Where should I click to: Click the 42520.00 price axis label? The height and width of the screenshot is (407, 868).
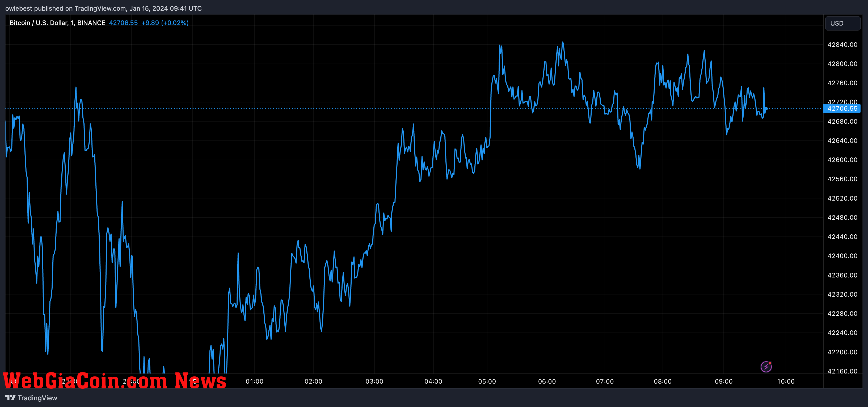pyautogui.click(x=842, y=198)
